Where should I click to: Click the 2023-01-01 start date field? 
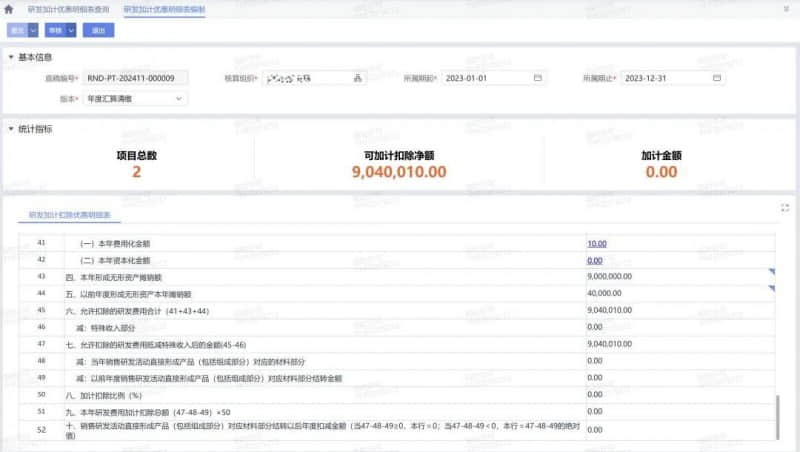(494, 78)
